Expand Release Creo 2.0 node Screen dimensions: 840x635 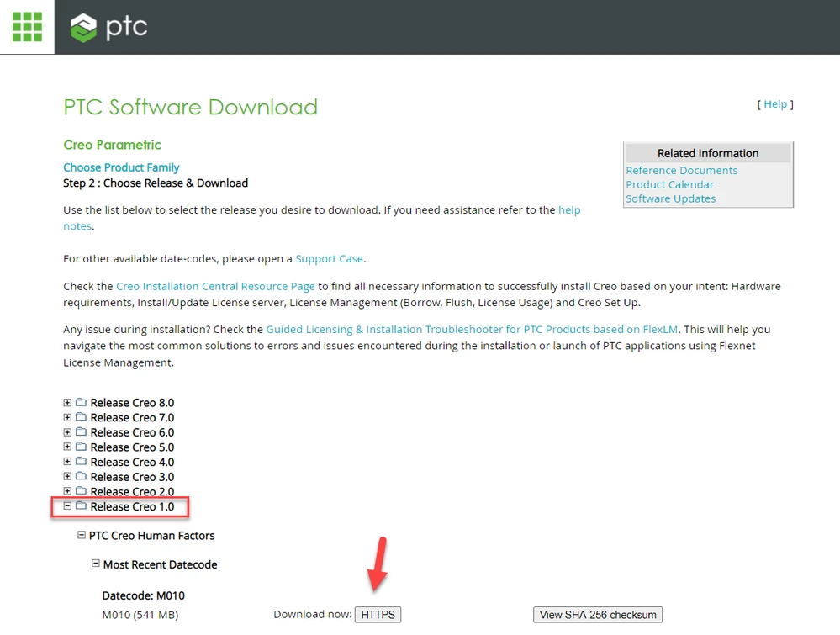coord(67,491)
